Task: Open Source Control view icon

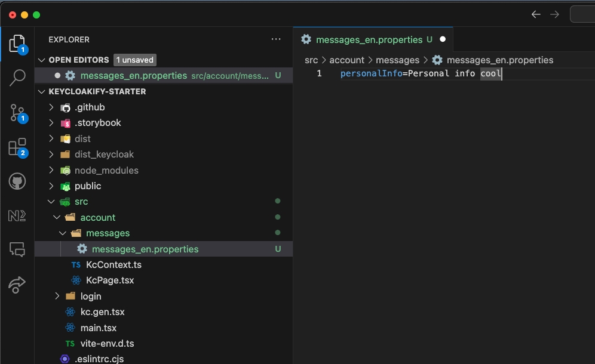Action: pyautogui.click(x=17, y=112)
